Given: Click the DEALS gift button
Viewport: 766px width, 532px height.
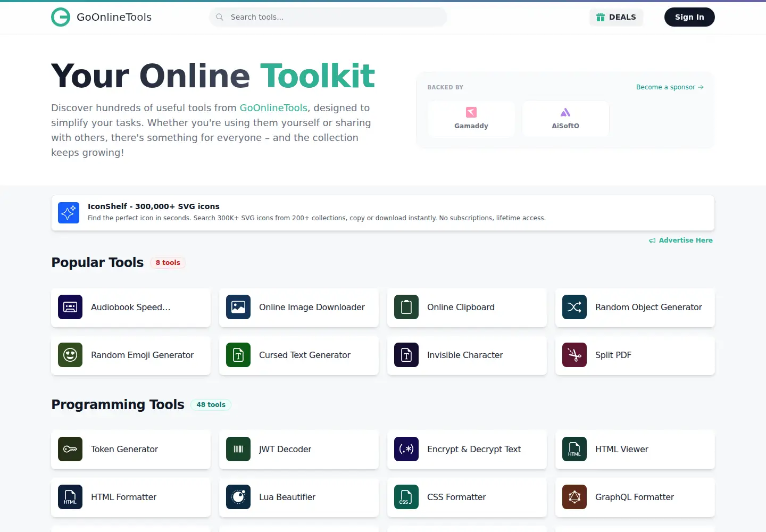Looking at the screenshot, I should pos(616,17).
